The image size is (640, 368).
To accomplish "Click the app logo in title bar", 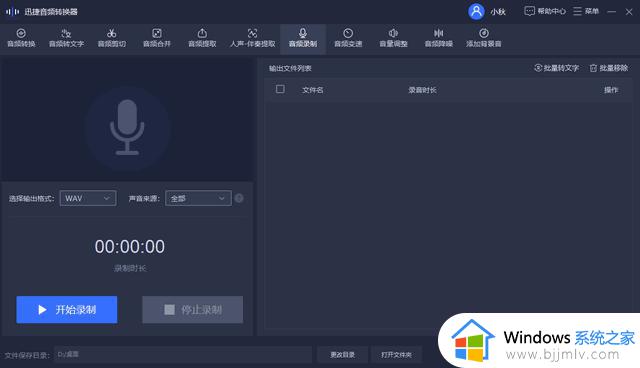I will (x=12, y=11).
